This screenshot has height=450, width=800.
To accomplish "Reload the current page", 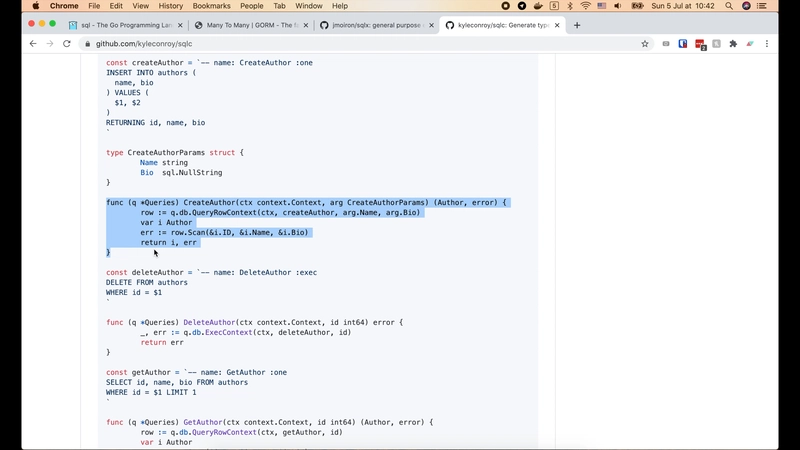I will point(67,44).
